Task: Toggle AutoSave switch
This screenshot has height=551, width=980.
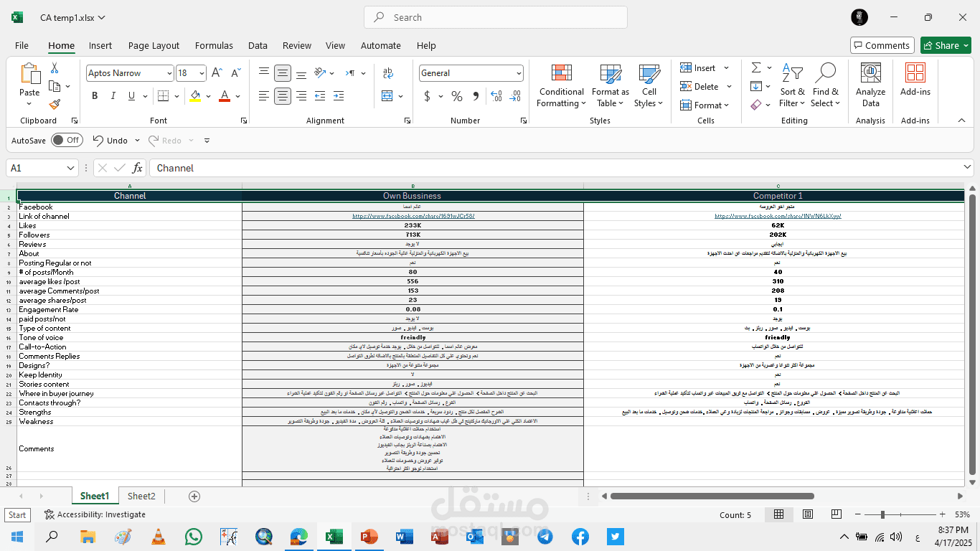Action: (x=67, y=141)
